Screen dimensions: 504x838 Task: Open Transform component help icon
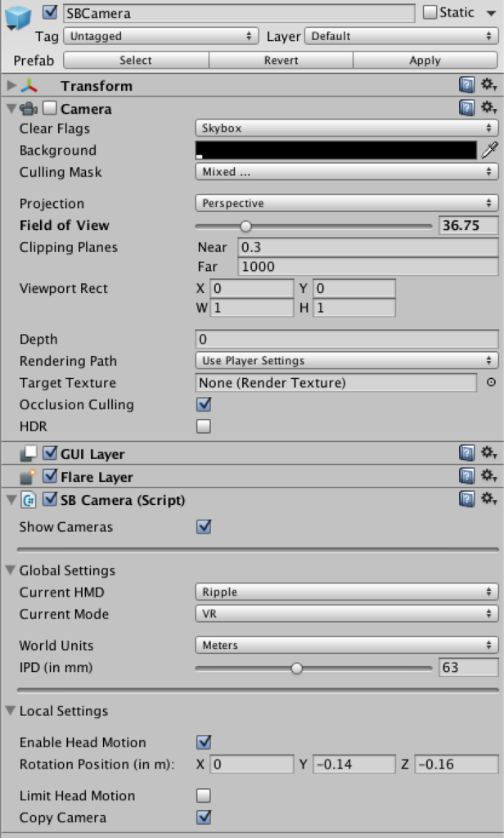click(x=466, y=85)
